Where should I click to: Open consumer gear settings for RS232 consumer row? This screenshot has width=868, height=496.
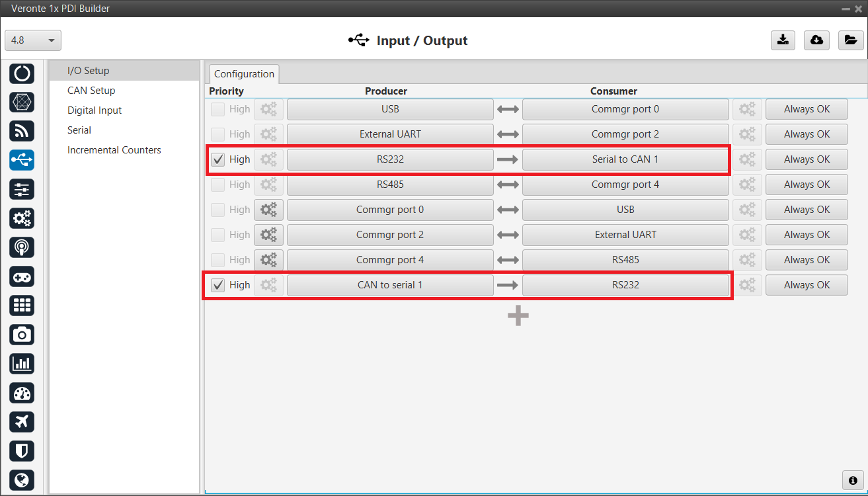coord(747,285)
